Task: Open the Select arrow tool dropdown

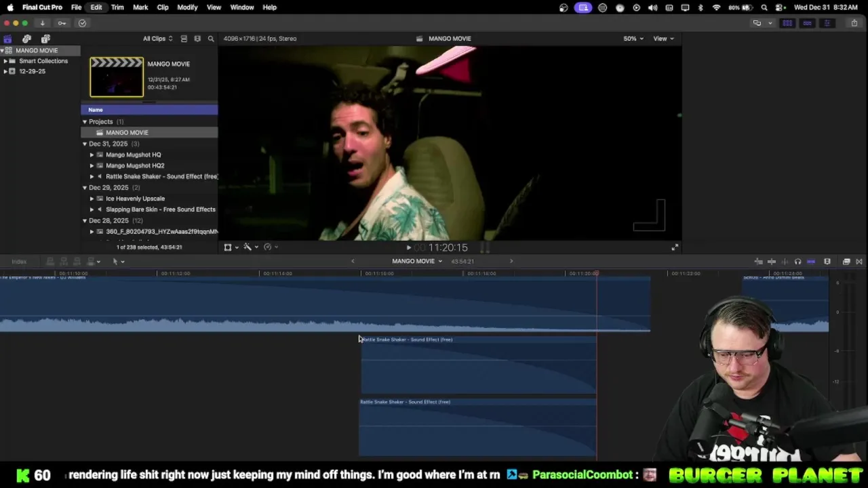Action: (118, 262)
